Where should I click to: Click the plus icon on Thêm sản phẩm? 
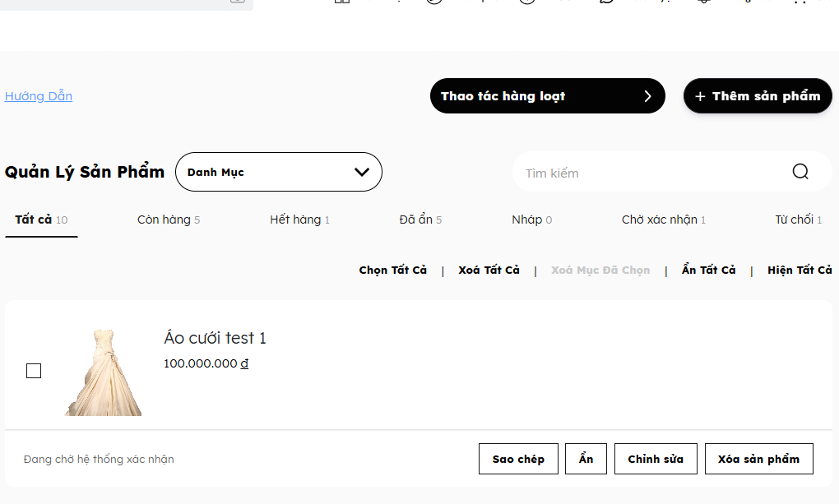coord(700,96)
